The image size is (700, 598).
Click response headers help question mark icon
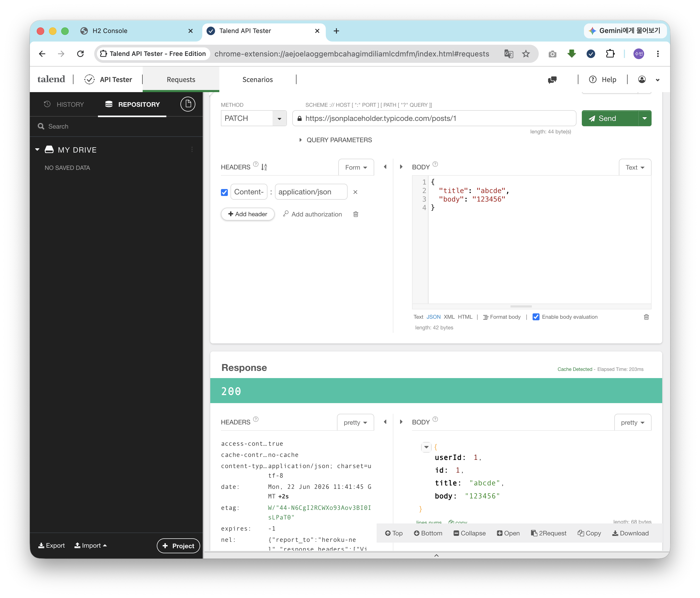(x=256, y=419)
